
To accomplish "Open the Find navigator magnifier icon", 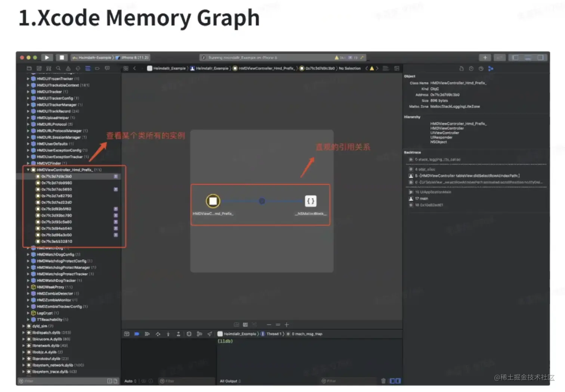I will pos(58,68).
